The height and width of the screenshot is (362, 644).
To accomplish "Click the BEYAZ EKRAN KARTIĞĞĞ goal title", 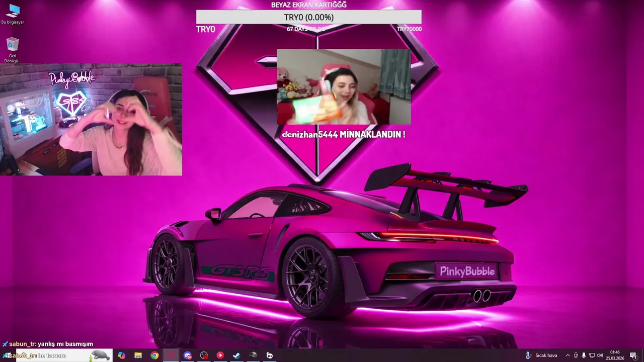I will [x=308, y=5].
